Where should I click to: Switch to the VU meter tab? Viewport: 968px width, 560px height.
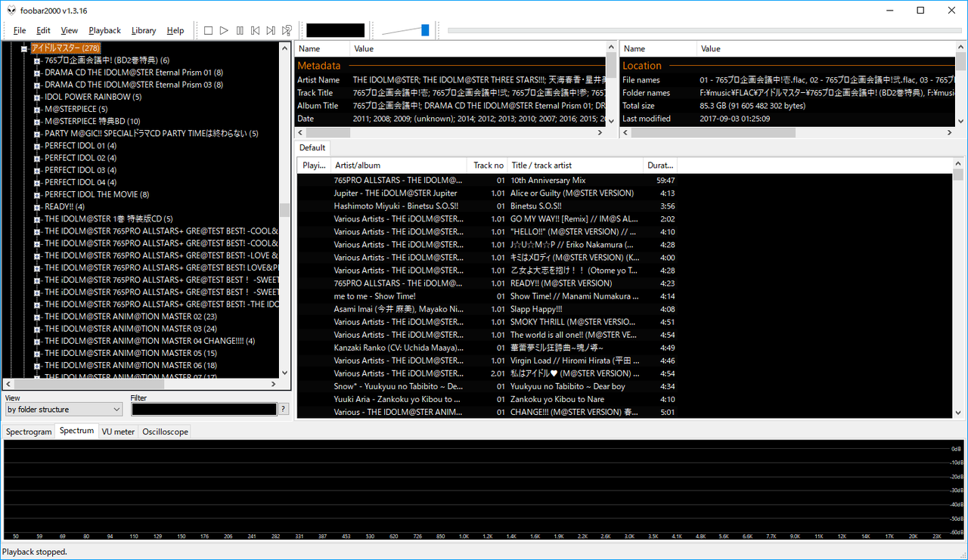tap(118, 432)
